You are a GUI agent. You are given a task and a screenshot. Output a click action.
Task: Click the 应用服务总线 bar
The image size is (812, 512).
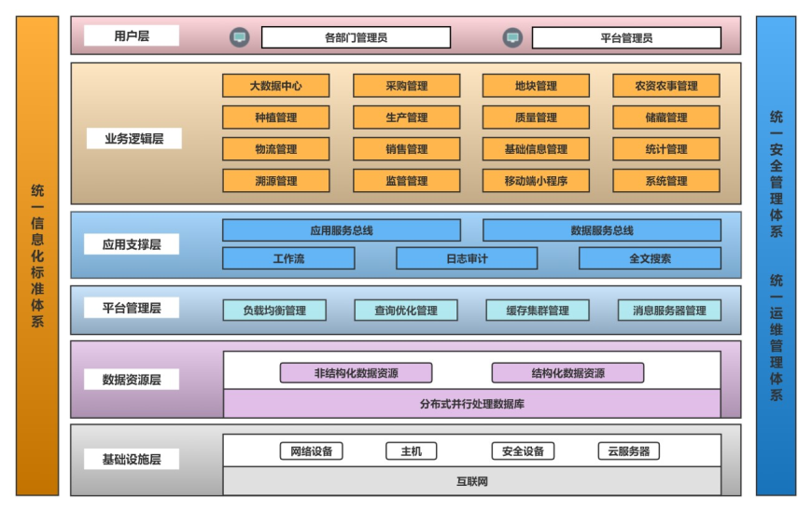(341, 230)
